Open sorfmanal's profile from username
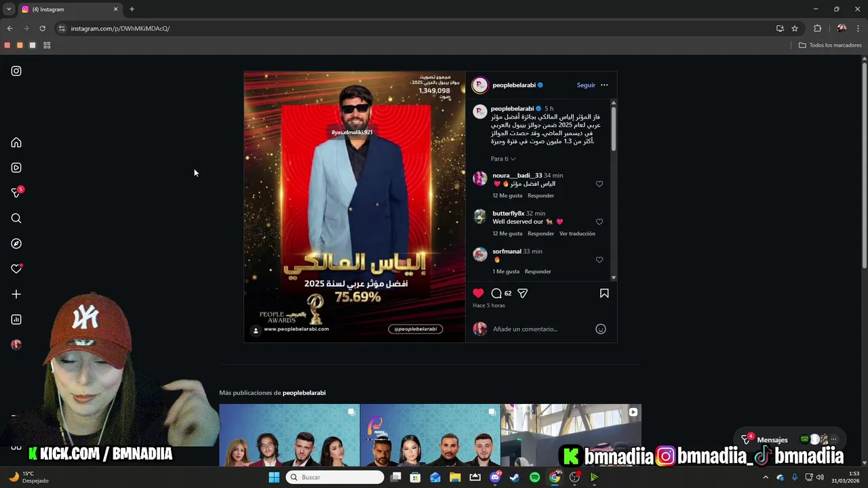 coord(507,251)
